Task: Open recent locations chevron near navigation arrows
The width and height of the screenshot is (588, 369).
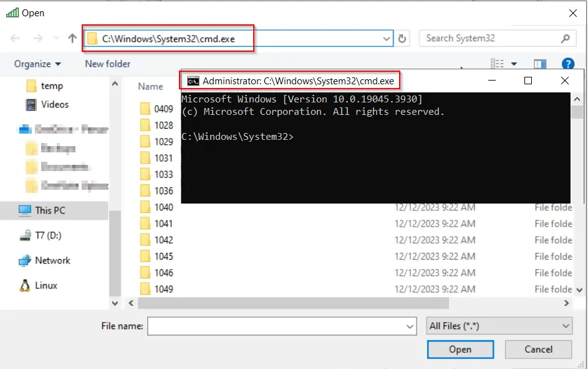Action: coord(56,38)
